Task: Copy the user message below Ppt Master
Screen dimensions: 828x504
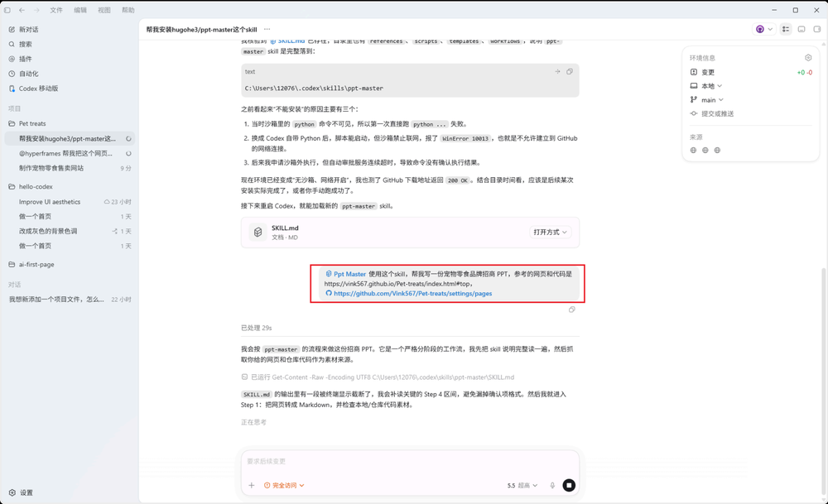Action: (x=572, y=310)
